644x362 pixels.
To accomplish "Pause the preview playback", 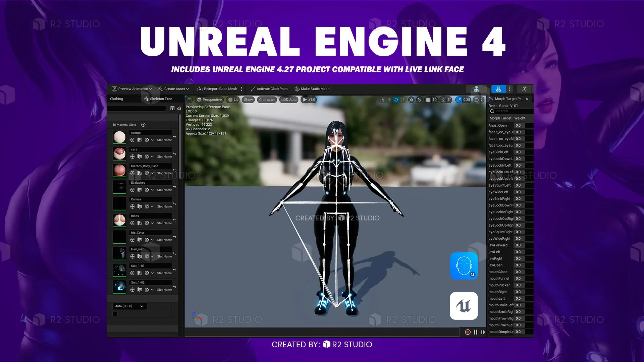I will (x=475, y=332).
